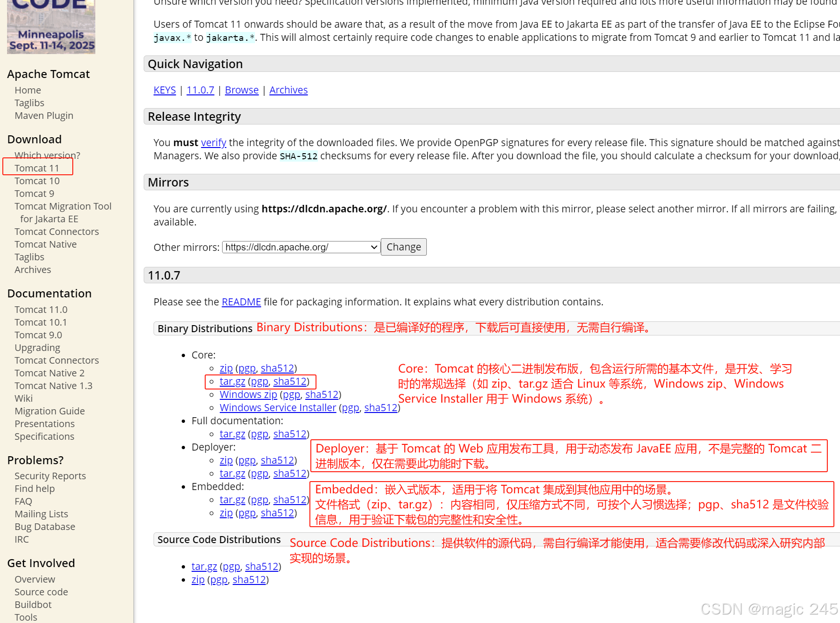Image resolution: width=840 pixels, height=623 pixels.
Task: Open the Specifications link
Action: click(44, 436)
